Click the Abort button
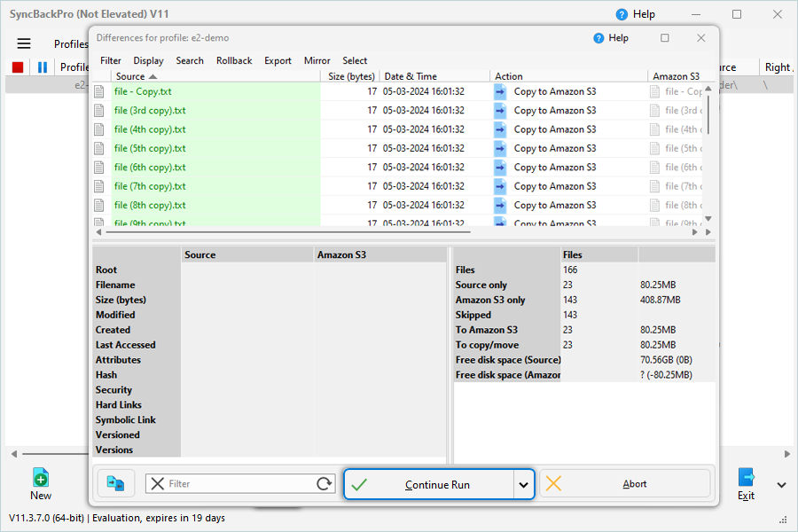Image resolution: width=798 pixels, height=532 pixels. pos(625,483)
